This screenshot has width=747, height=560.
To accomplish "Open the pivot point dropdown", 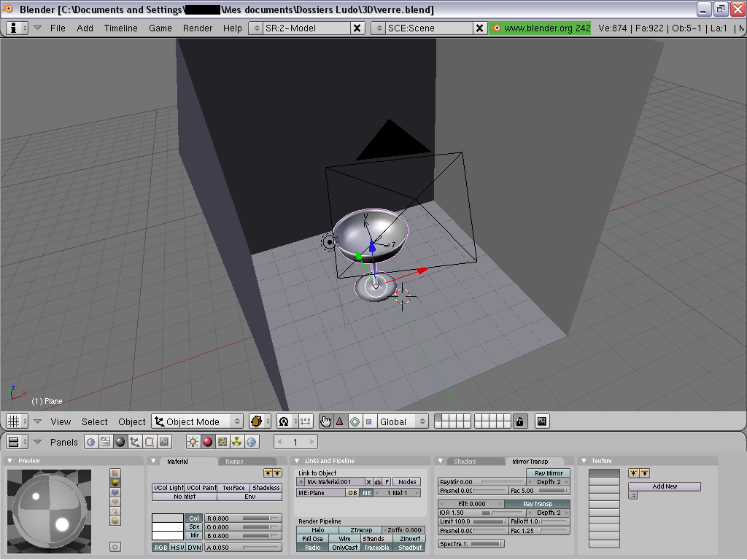I will tap(287, 421).
